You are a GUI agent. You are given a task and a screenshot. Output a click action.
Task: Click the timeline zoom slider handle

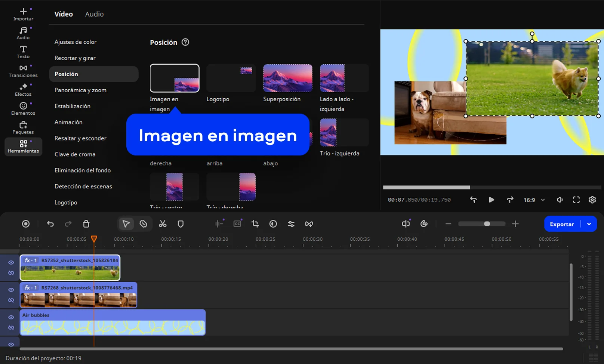487,224
